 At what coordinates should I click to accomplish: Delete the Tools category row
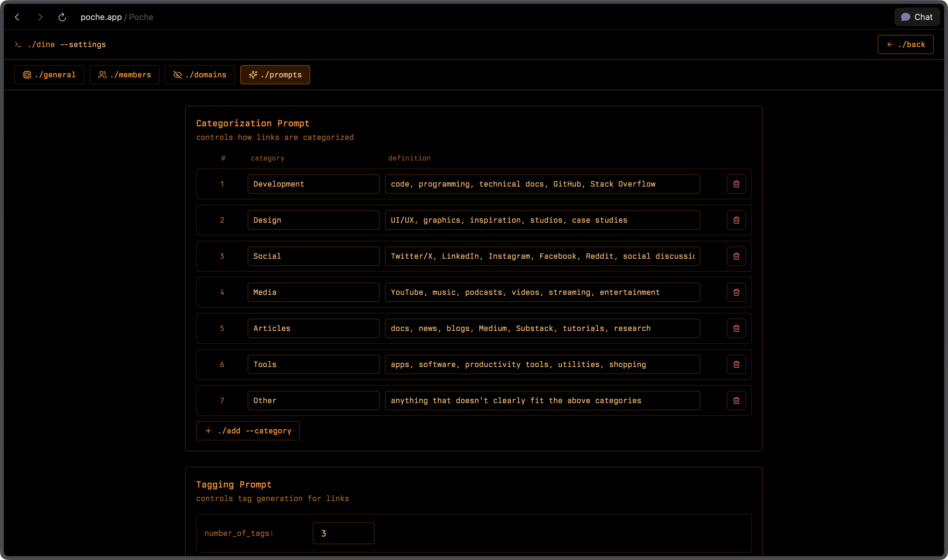pos(736,364)
